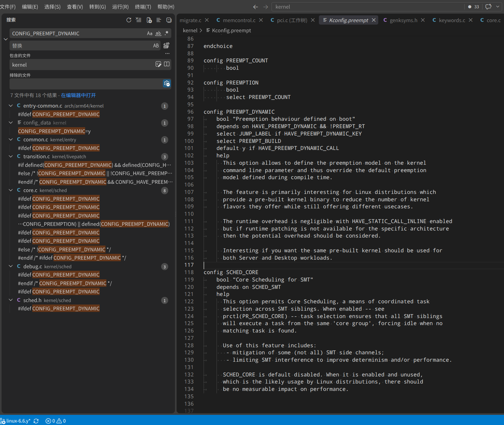Focus the excluded files input field
This screenshot has width=504, height=425.
(x=86, y=84)
